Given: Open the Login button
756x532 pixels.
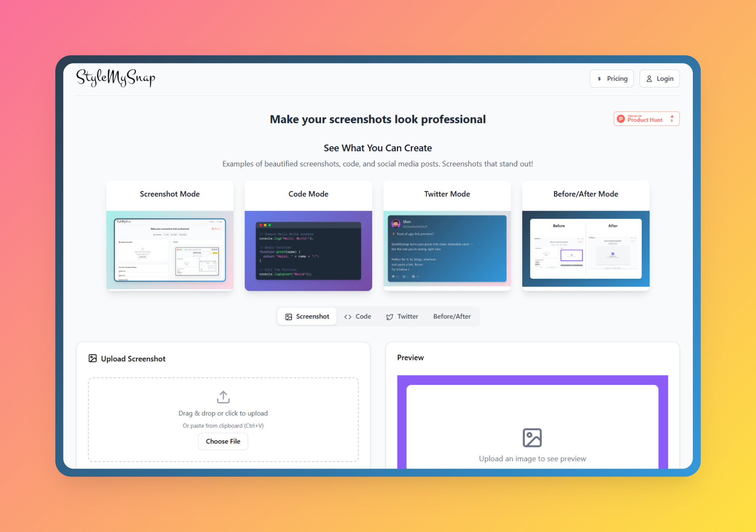Looking at the screenshot, I should click(x=660, y=79).
